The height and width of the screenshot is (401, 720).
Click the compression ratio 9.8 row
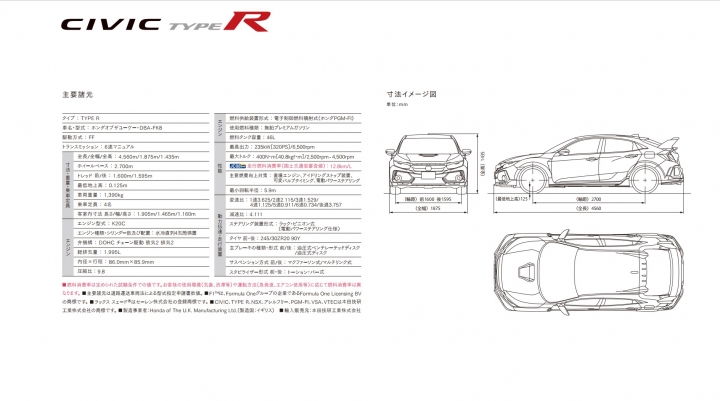(x=142, y=271)
